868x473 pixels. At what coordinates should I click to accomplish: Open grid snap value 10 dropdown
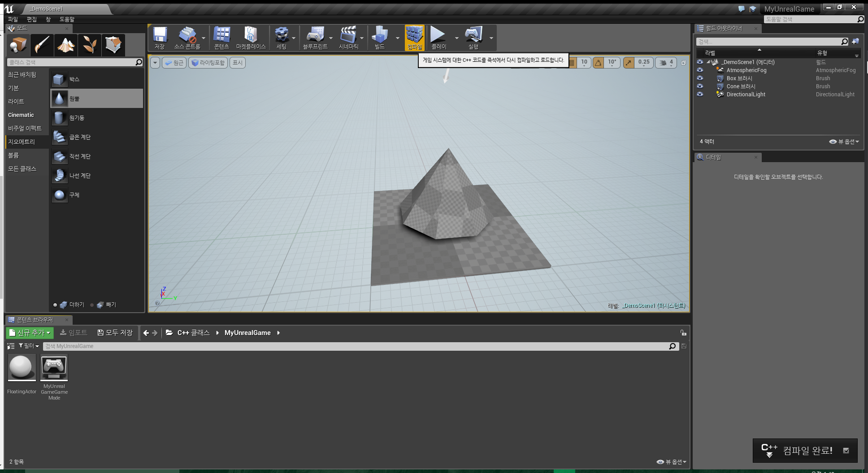tap(584, 63)
